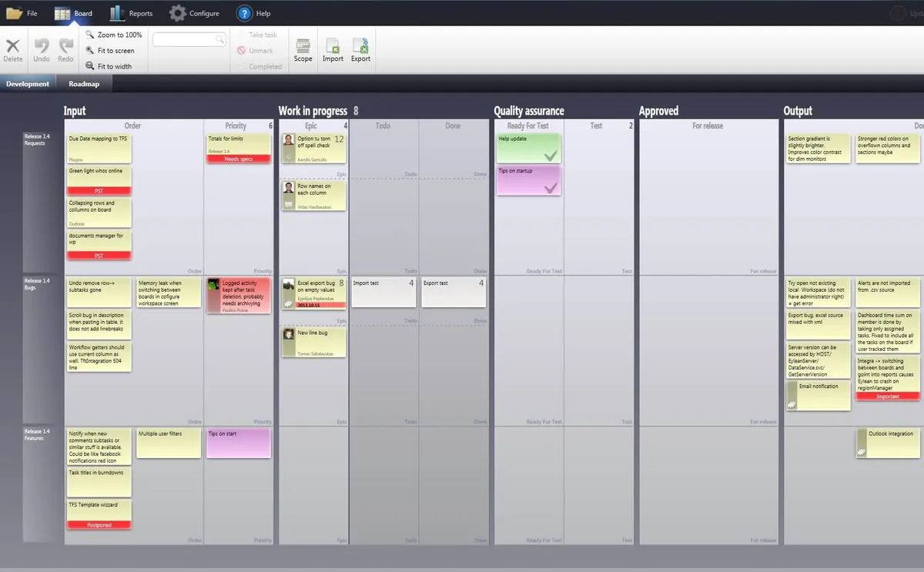Click the Delete X icon

pos(13,46)
